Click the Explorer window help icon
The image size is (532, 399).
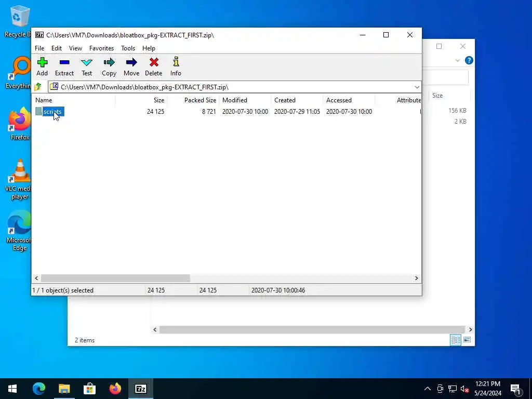click(469, 60)
